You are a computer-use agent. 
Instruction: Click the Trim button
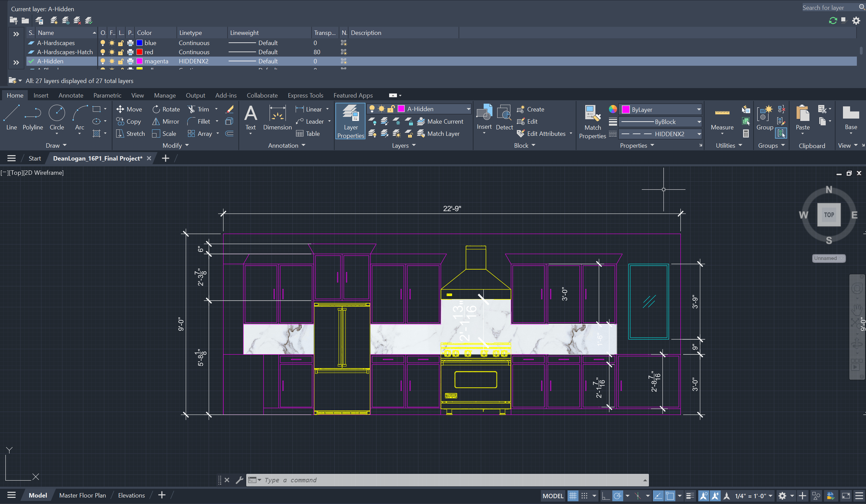tap(198, 109)
